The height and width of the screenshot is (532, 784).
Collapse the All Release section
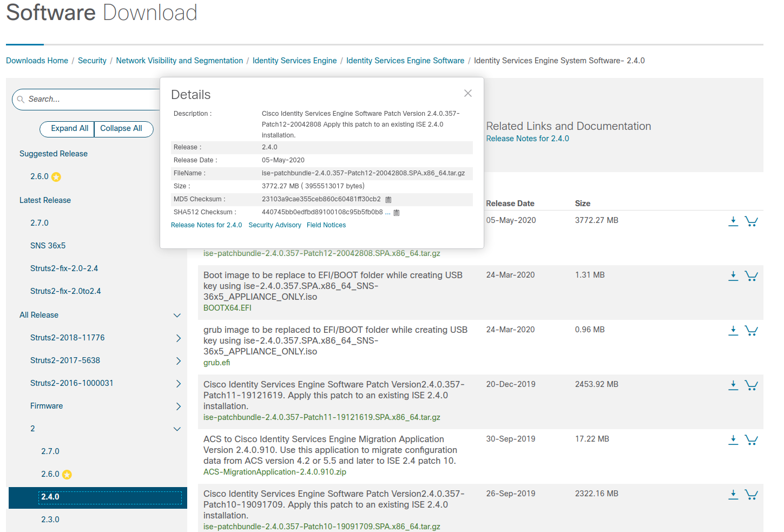[177, 316]
